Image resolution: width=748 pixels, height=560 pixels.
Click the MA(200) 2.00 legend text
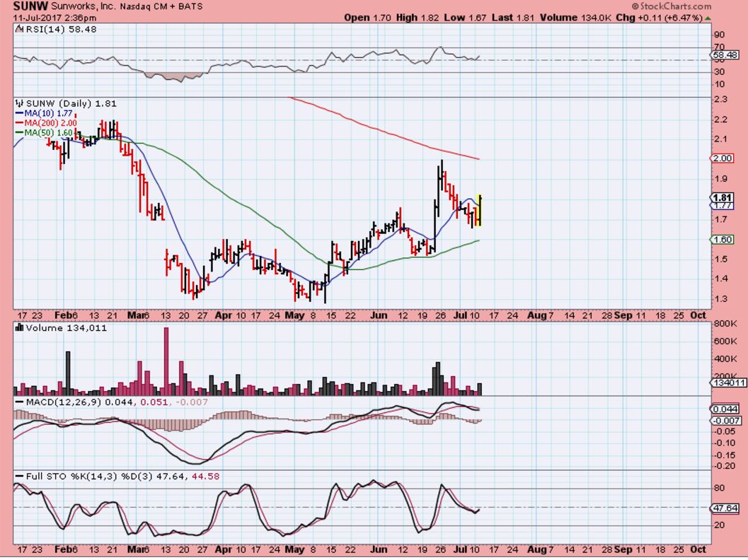click(x=50, y=123)
